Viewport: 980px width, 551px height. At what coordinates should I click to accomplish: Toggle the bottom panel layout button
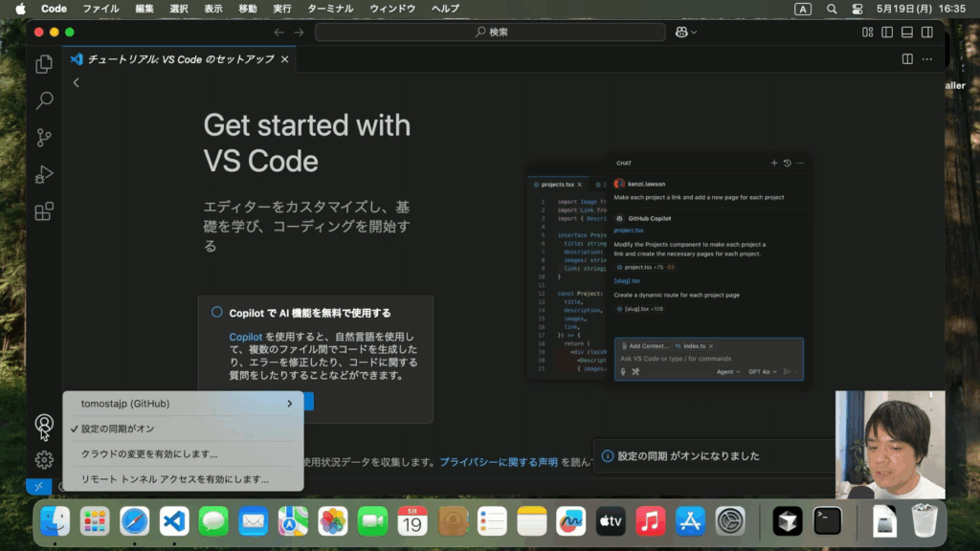(x=907, y=33)
